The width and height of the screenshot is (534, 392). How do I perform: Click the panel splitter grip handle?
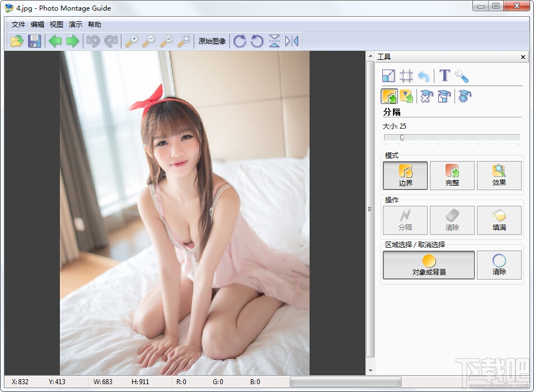click(x=370, y=209)
